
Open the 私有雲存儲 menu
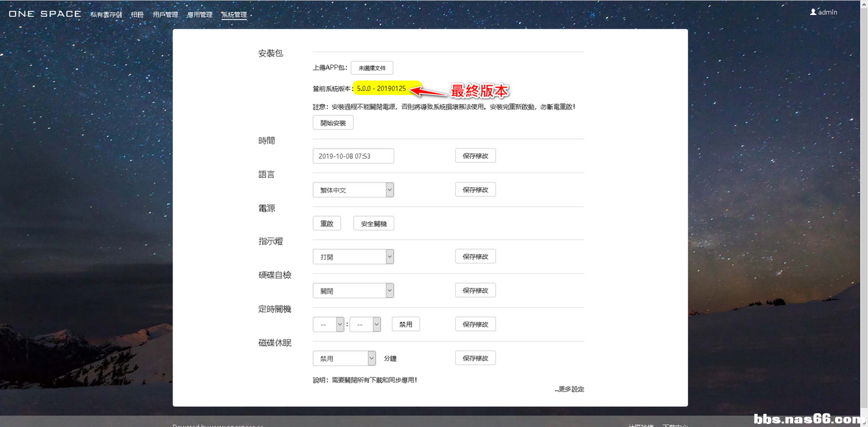click(x=106, y=14)
